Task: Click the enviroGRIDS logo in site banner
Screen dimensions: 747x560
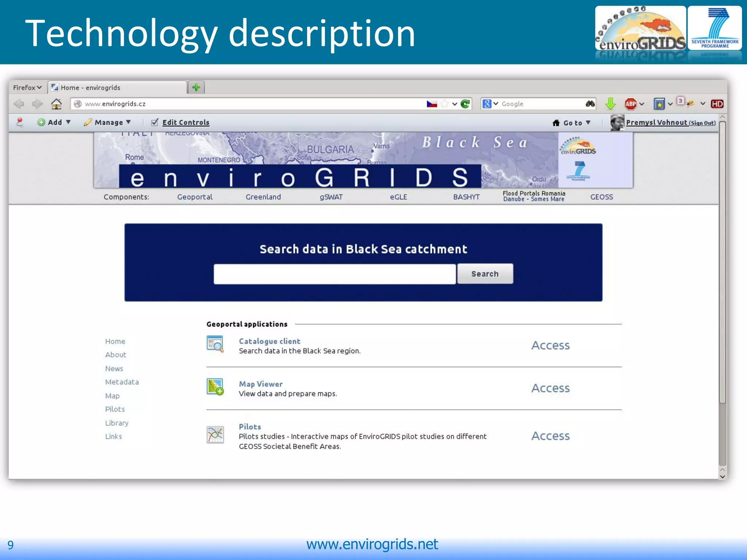Action: (x=578, y=147)
